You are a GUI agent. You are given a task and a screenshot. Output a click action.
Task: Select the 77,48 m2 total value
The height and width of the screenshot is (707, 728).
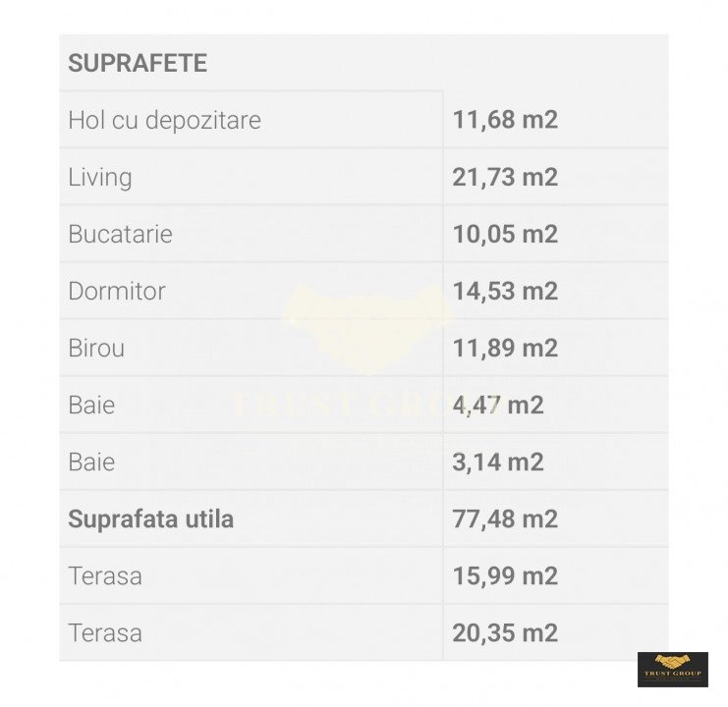pos(505,519)
